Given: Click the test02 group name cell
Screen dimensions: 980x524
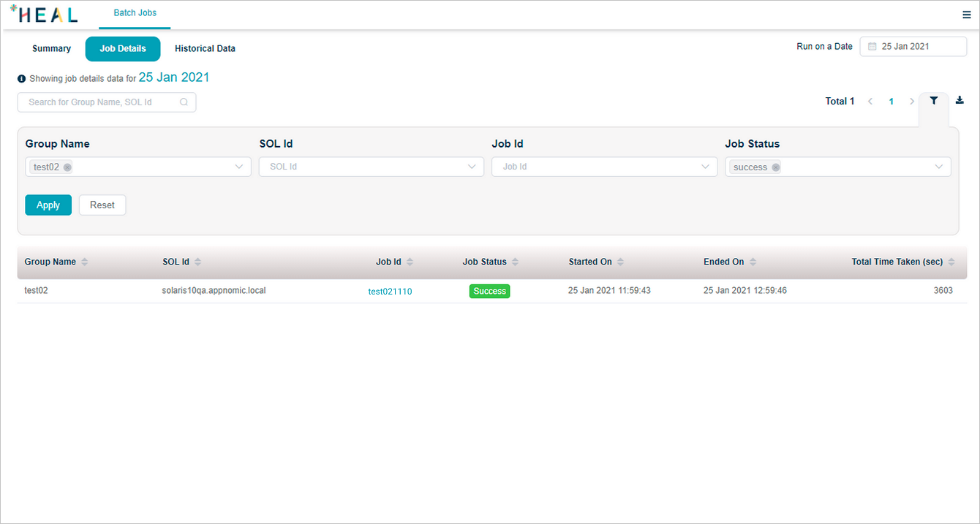Looking at the screenshot, I should (37, 291).
